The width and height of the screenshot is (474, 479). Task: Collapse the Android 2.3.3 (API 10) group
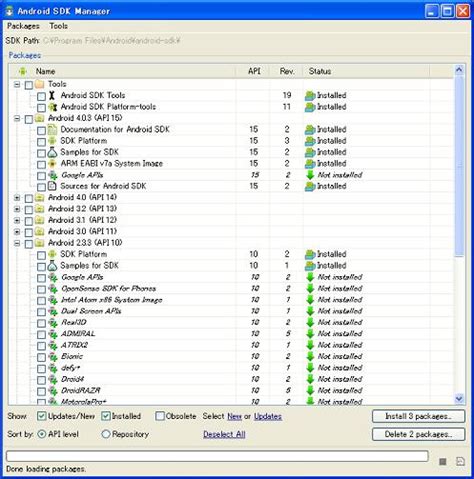[17, 243]
